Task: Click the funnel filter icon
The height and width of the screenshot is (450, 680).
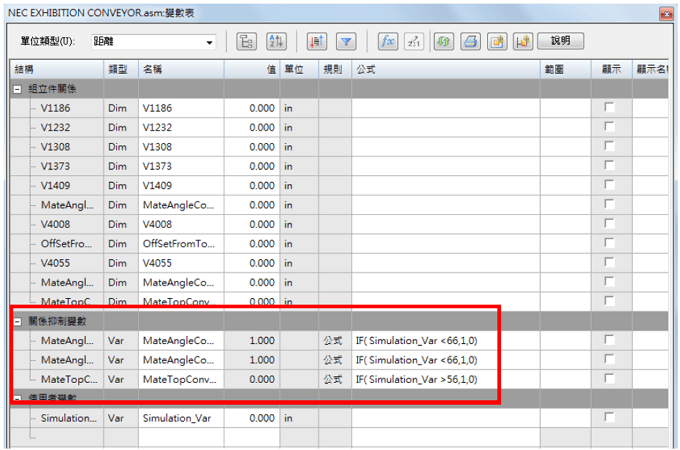Action: click(x=346, y=41)
